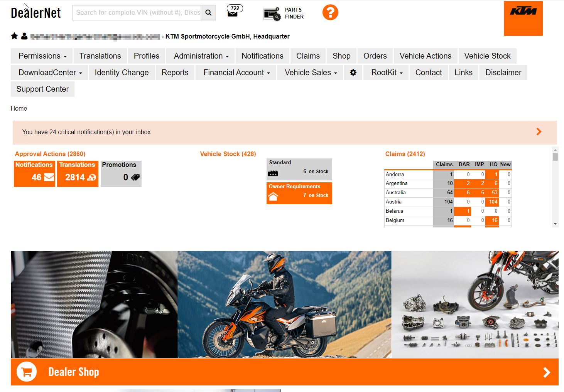Click the Home breadcrumb link
The image size is (564, 392).
click(x=19, y=108)
